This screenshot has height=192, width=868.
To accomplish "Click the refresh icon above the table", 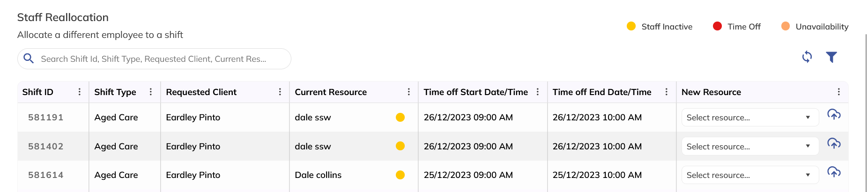I will coord(807,57).
